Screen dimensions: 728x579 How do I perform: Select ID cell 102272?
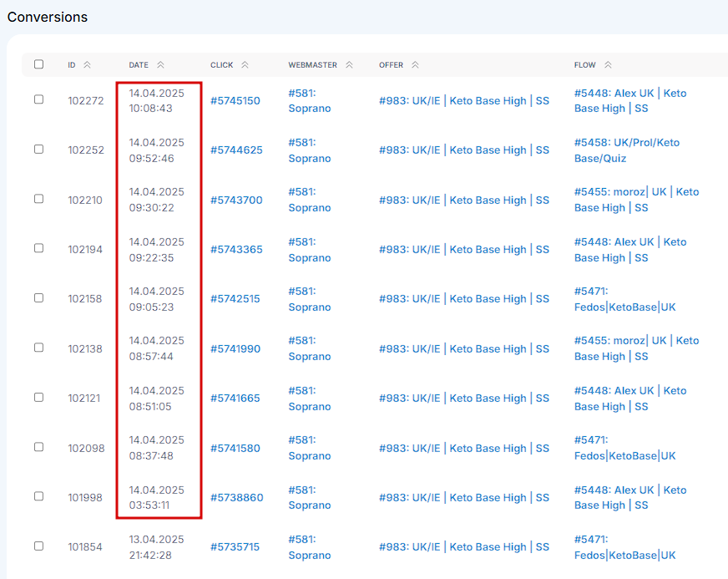86,101
